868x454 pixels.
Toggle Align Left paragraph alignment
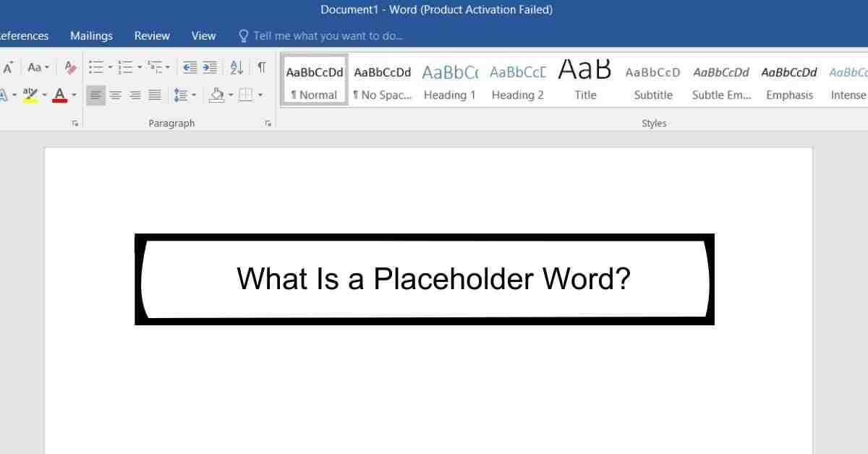click(x=95, y=95)
